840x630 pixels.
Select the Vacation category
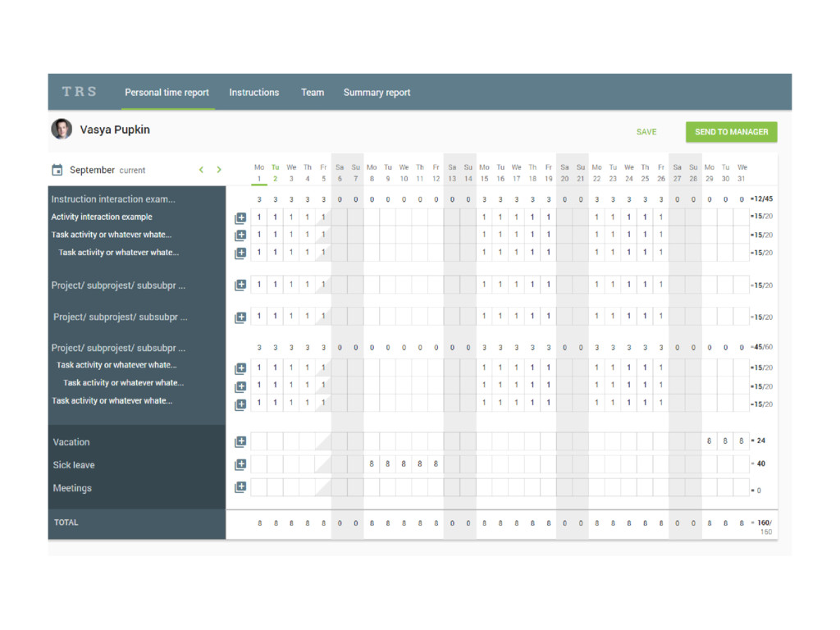(71, 442)
